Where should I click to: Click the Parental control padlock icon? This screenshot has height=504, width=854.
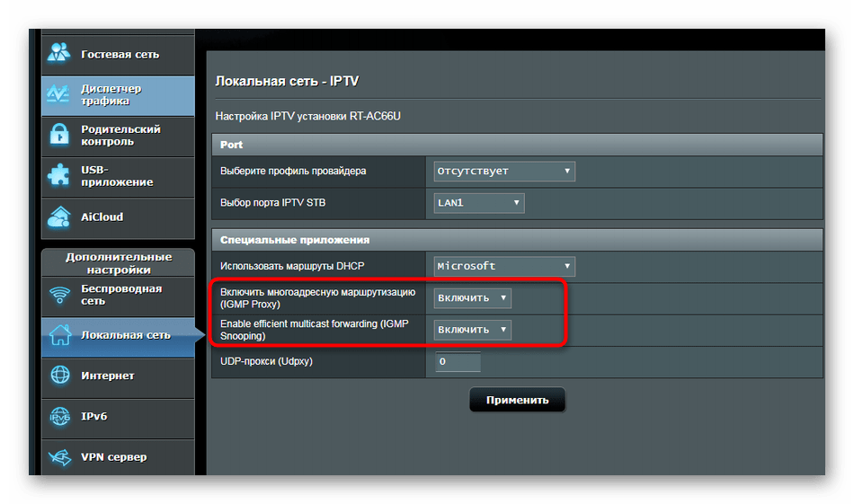(58, 135)
